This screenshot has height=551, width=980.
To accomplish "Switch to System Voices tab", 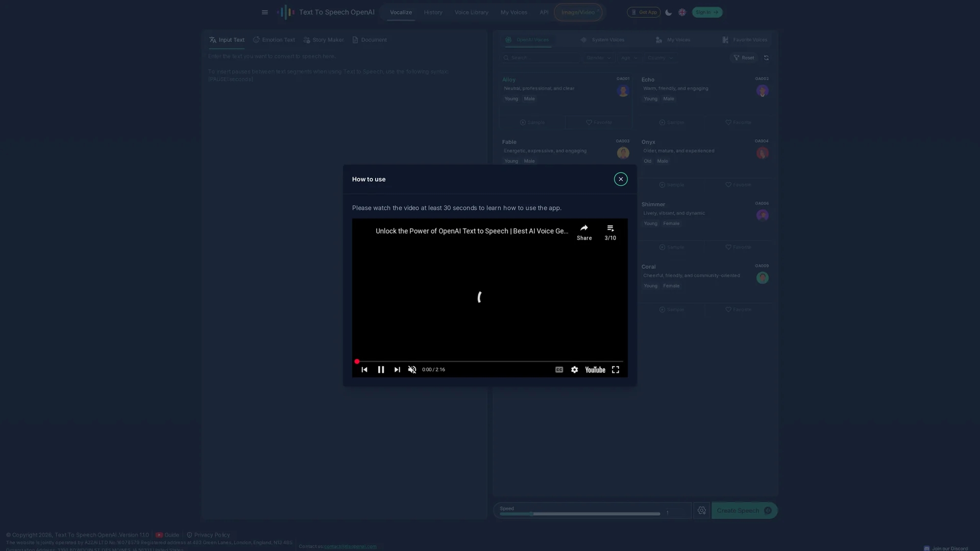I will 602,40.
